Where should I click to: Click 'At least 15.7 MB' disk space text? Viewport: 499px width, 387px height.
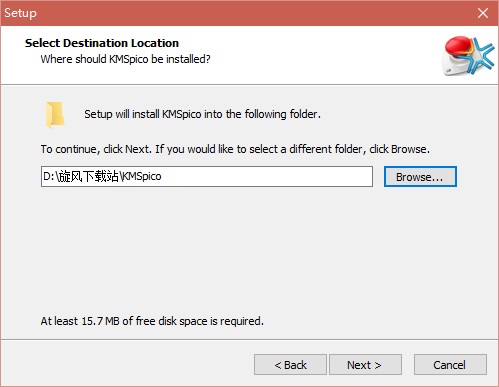(152, 321)
